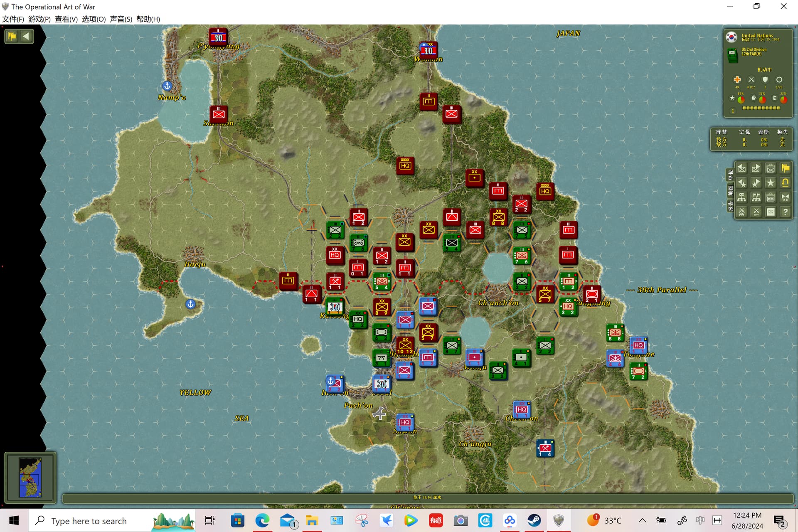Click the star proficiency icon in unit panel

pyautogui.click(x=732, y=98)
